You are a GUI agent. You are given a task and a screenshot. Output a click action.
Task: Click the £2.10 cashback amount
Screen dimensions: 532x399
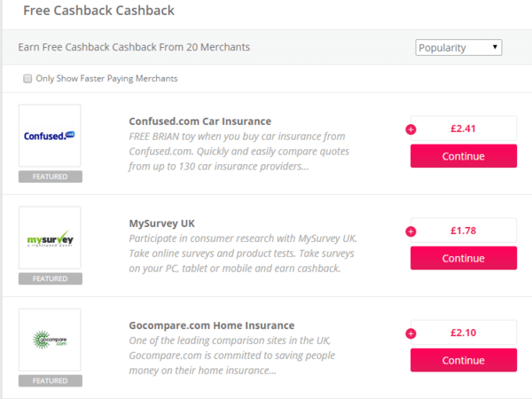coord(464,332)
